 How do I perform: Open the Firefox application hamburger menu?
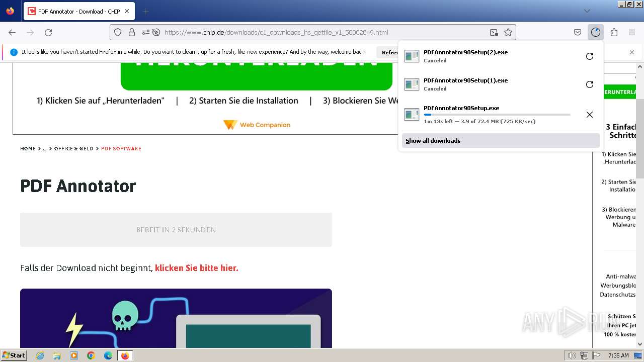click(632, 32)
